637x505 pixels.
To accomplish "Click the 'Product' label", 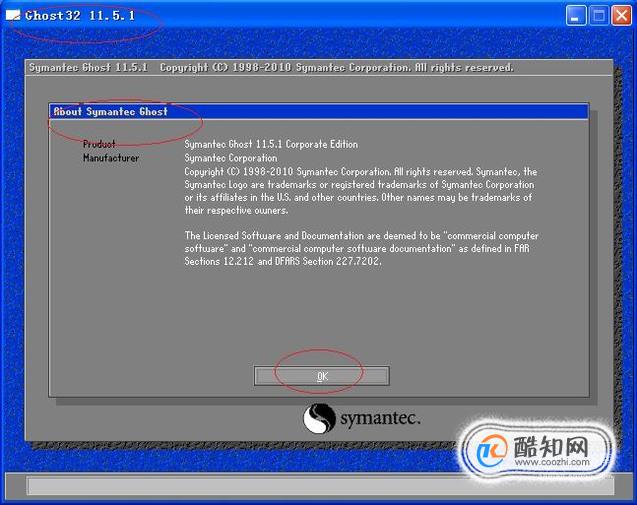I will coord(99,144).
